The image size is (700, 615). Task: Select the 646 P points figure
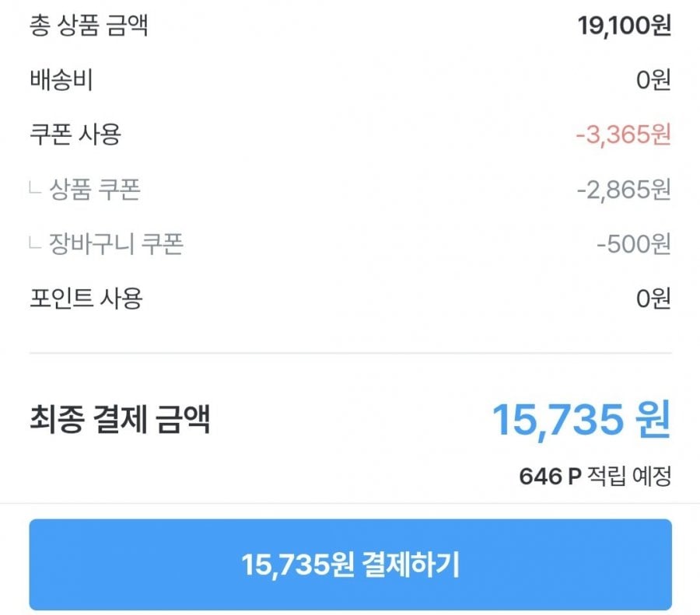click(x=550, y=476)
